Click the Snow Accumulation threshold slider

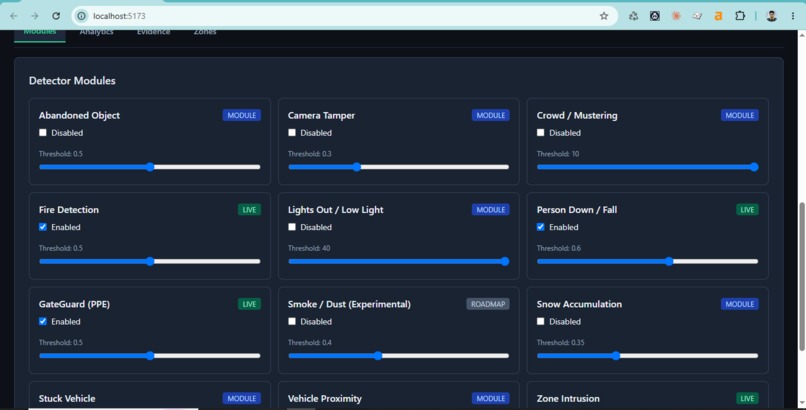[x=648, y=356]
